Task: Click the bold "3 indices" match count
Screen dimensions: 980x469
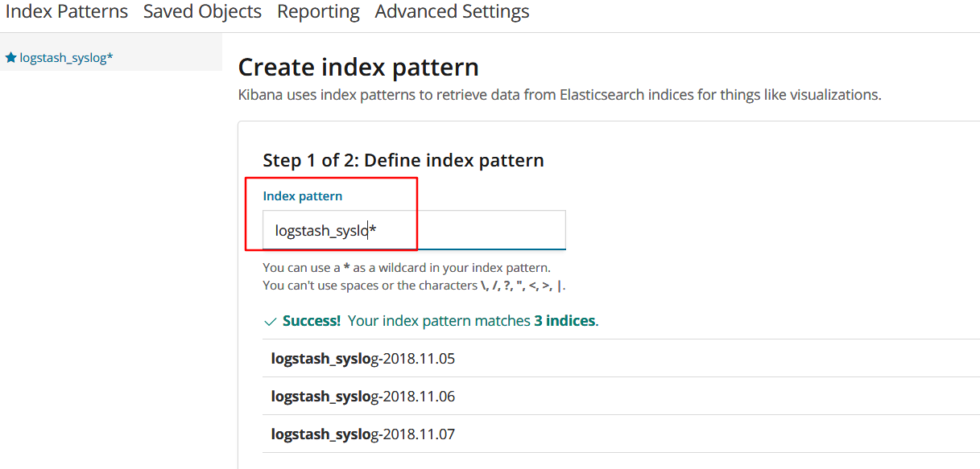Action: (564, 321)
